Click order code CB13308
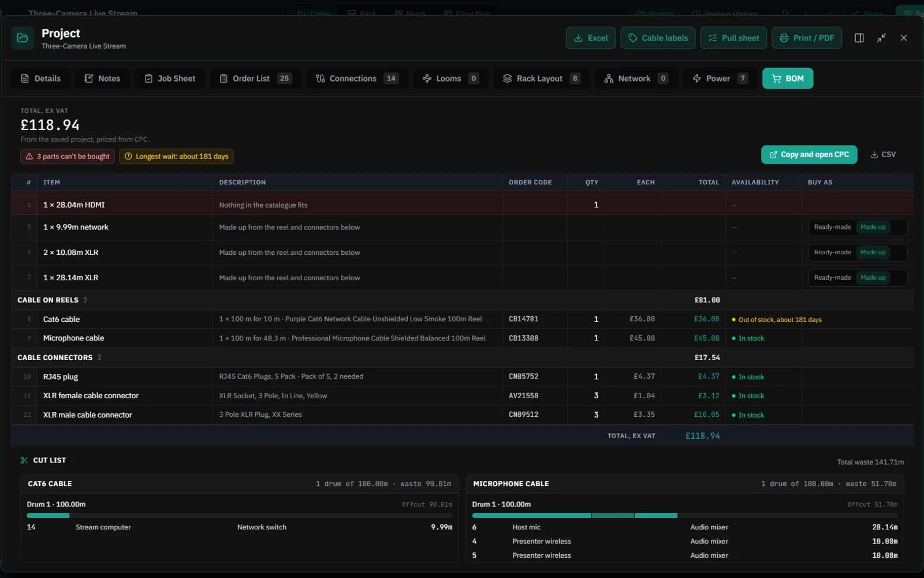The image size is (924, 578). pyautogui.click(x=523, y=338)
